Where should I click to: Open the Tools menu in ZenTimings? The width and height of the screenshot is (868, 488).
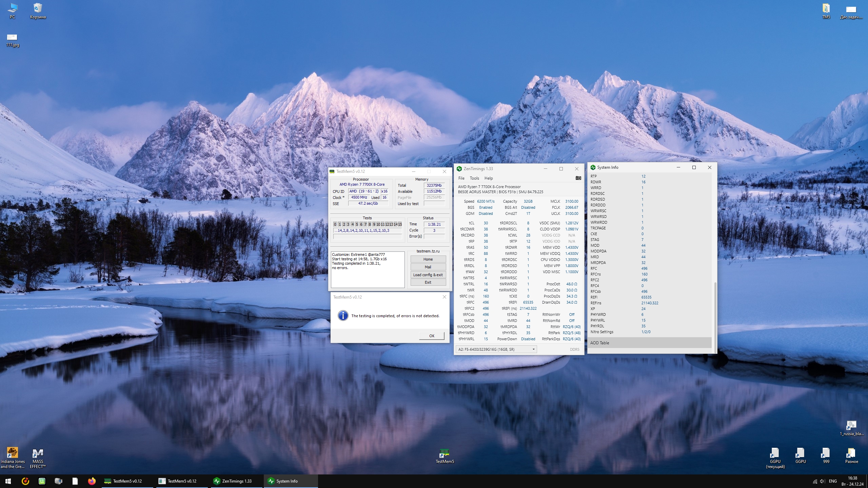(474, 178)
